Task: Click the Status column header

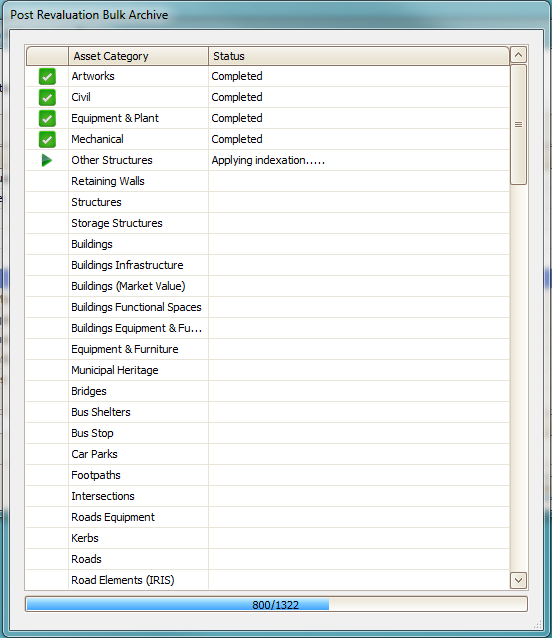Action: [x=359, y=56]
